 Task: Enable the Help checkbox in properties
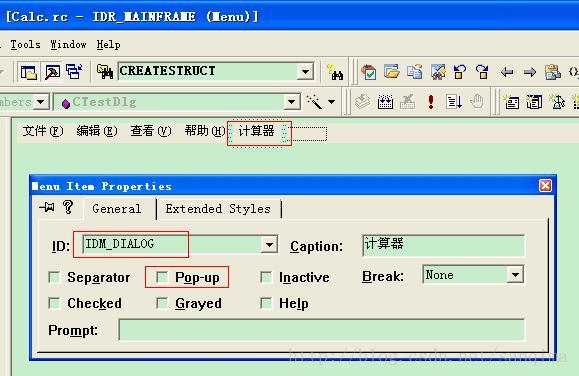[x=266, y=303]
